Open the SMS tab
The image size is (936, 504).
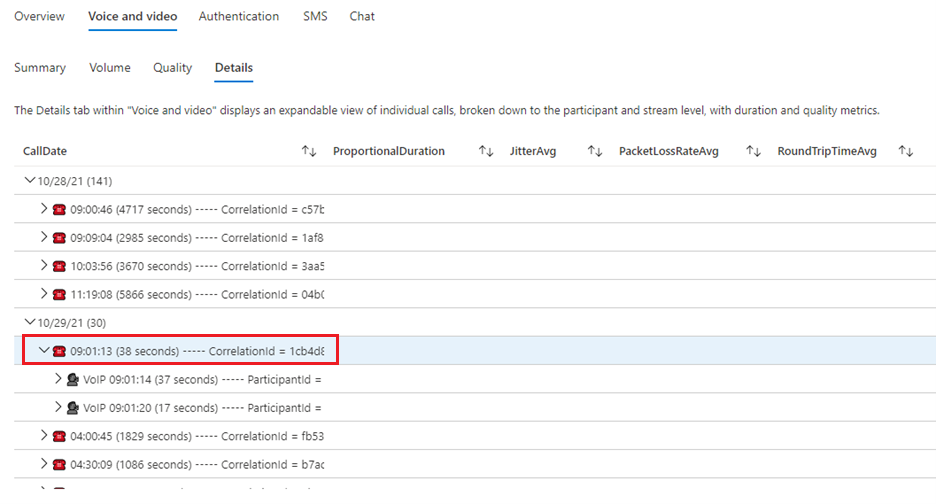coord(315,16)
